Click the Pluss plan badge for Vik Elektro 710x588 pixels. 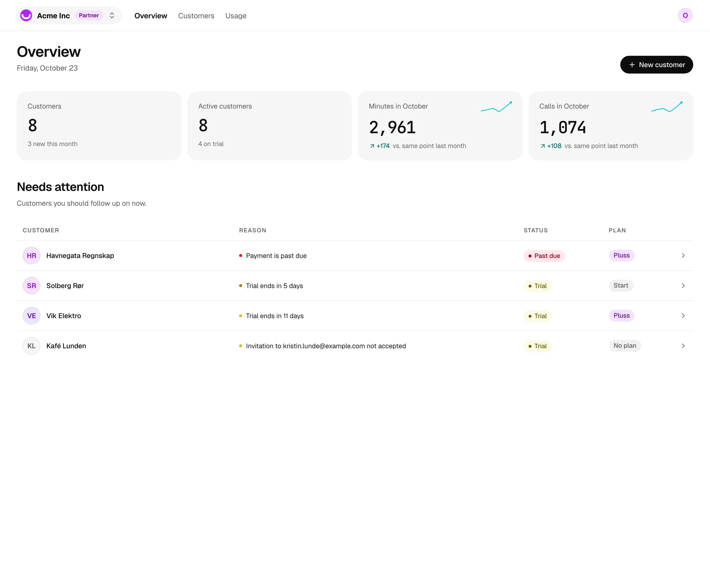coord(622,315)
